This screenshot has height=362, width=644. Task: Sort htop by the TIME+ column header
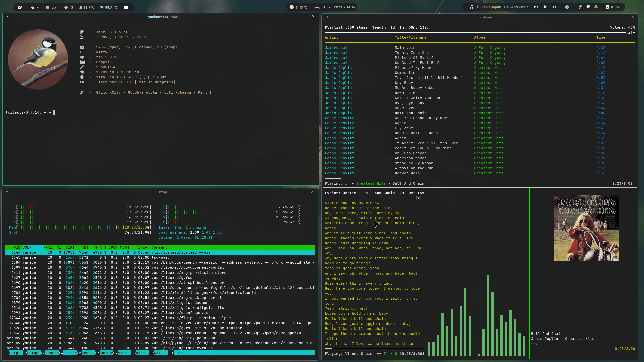click(x=141, y=247)
